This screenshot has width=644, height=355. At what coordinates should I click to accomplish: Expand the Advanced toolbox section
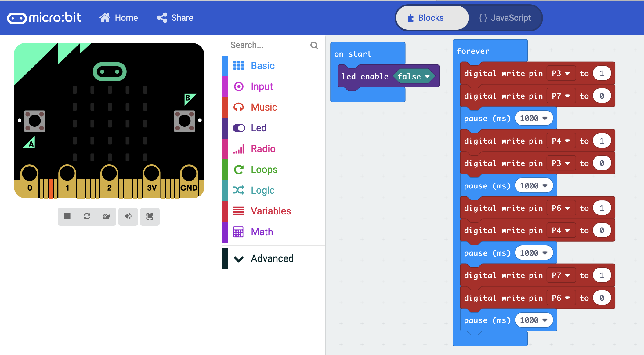pos(272,259)
